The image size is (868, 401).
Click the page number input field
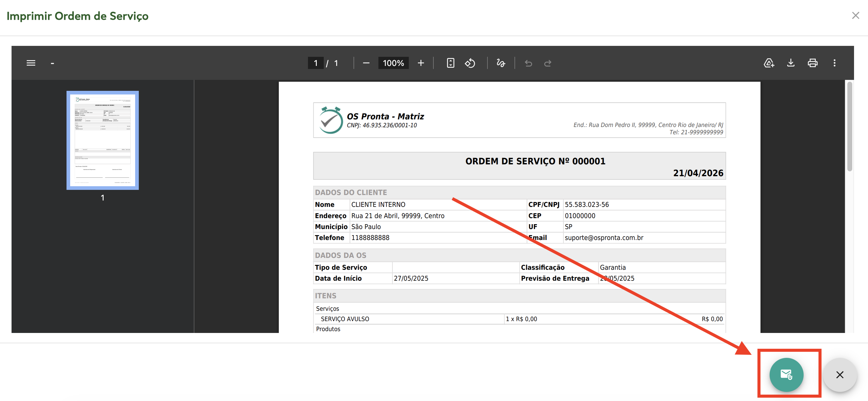tap(316, 63)
